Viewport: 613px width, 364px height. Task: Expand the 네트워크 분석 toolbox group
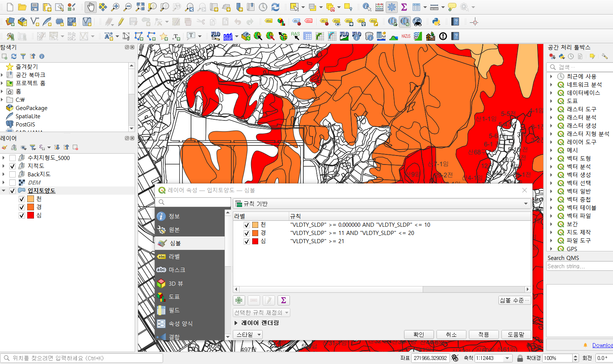coord(551,85)
